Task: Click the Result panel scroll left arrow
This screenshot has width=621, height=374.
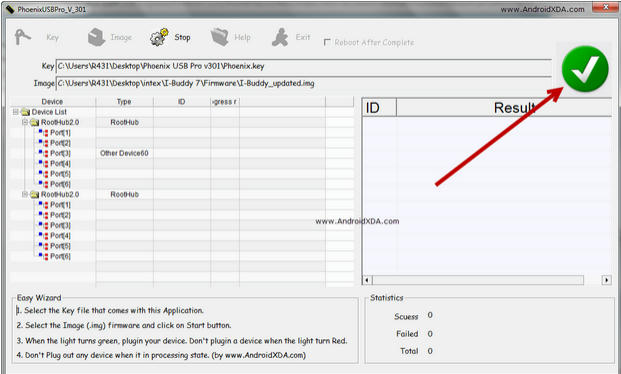Action: (367, 280)
